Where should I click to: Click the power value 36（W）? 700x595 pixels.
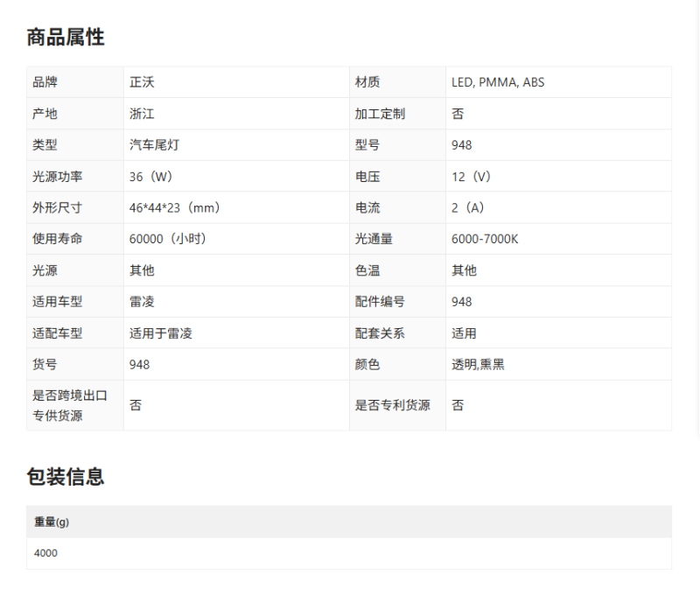coord(150,177)
